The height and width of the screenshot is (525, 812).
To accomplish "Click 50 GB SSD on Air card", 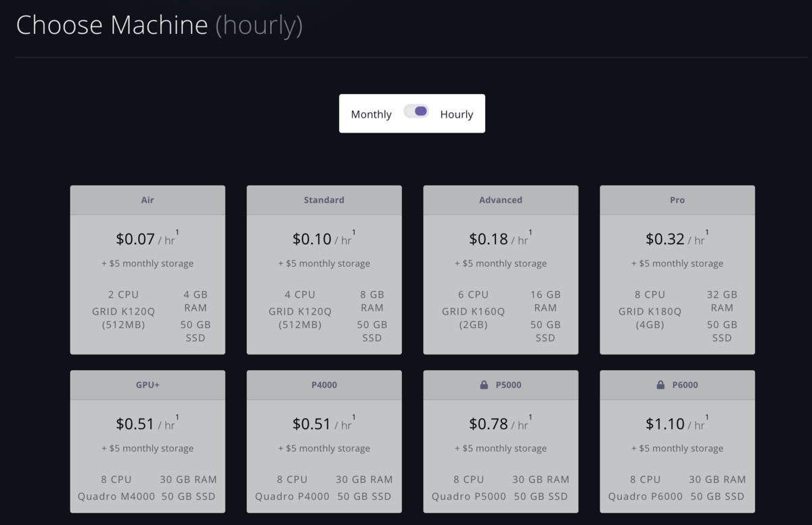I will click(196, 332).
